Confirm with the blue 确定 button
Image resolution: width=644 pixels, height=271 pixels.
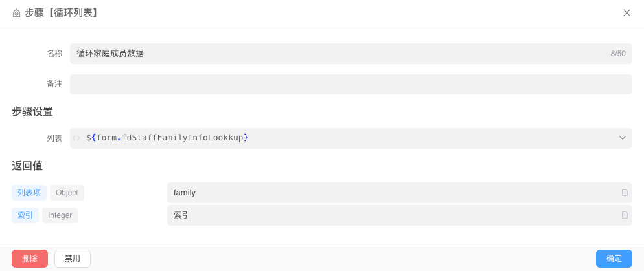pos(614,259)
